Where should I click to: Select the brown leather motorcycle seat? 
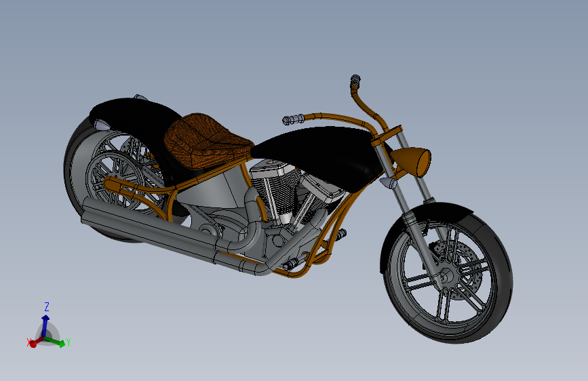pyautogui.click(x=208, y=141)
